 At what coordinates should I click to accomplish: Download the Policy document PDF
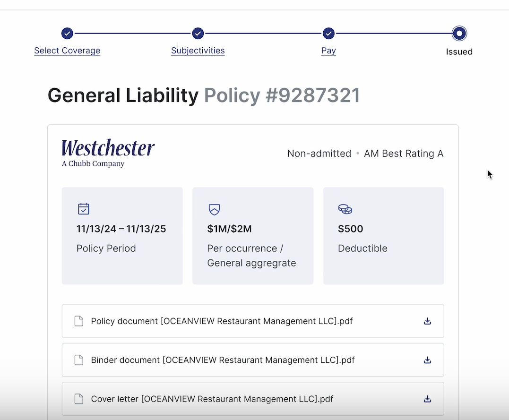pos(427,321)
